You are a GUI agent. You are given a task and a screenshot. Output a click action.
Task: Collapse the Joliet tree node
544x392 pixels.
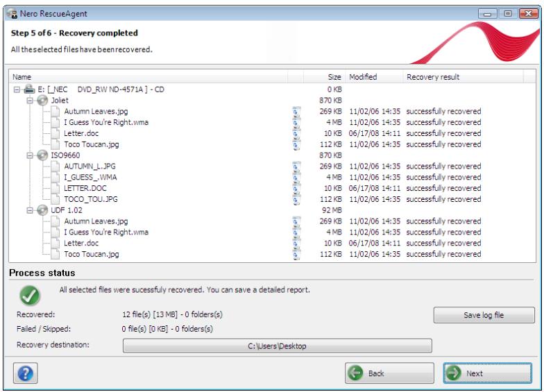(x=31, y=101)
